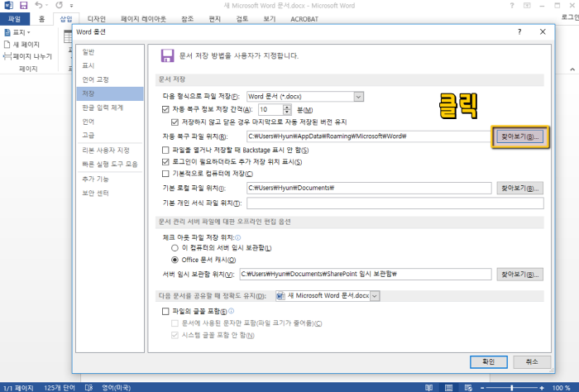The height and width of the screenshot is (392, 579).
Task: Enable Backstage 표시 안 함 checkbox
Action: 165,151
